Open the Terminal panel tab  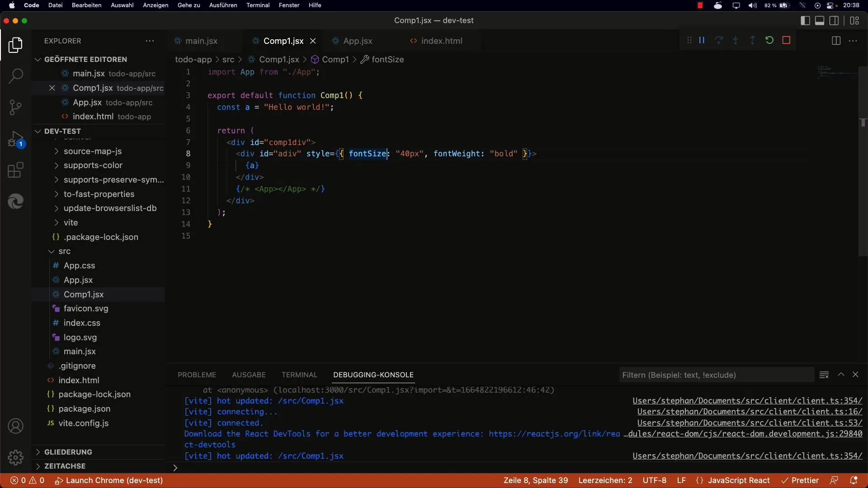tap(299, 375)
